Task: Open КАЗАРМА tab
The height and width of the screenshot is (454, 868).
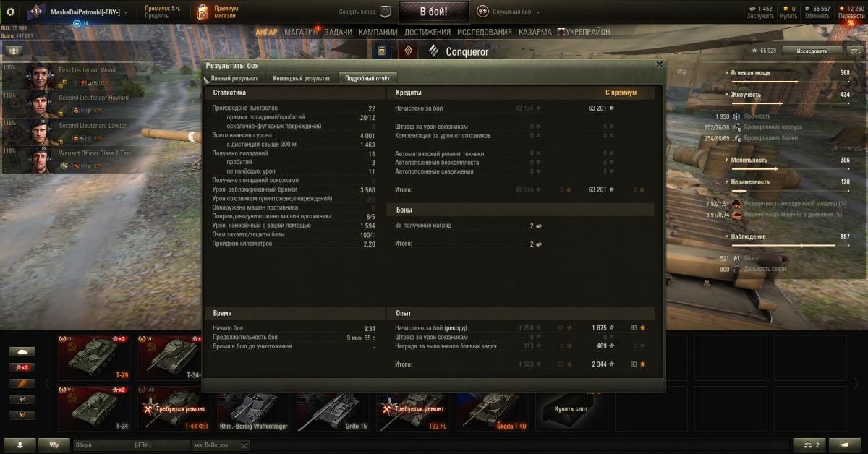Action: click(535, 33)
